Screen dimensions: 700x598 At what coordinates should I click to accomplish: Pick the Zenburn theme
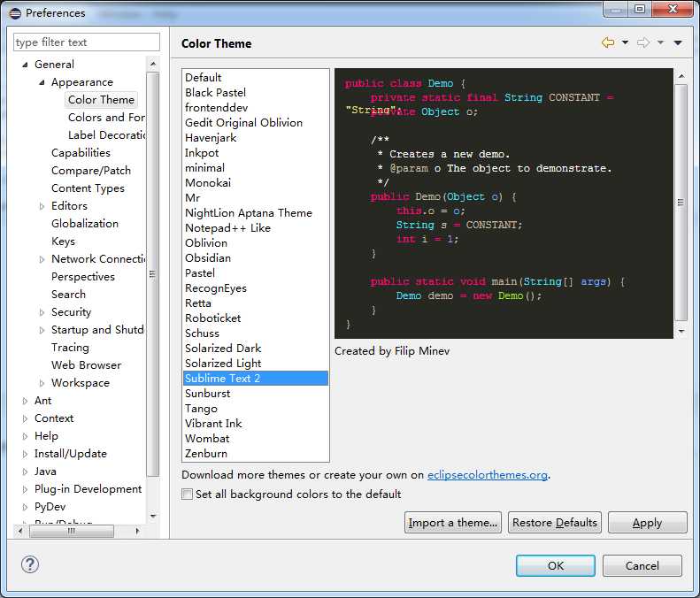(x=207, y=453)
